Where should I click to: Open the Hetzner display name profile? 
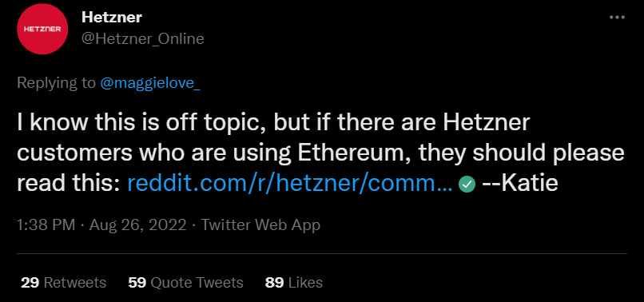tap(112, 18)
